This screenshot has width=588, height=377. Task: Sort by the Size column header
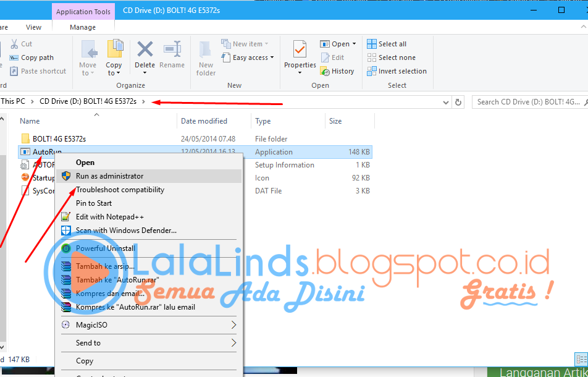pyautogui.click(x=335, y=121)
